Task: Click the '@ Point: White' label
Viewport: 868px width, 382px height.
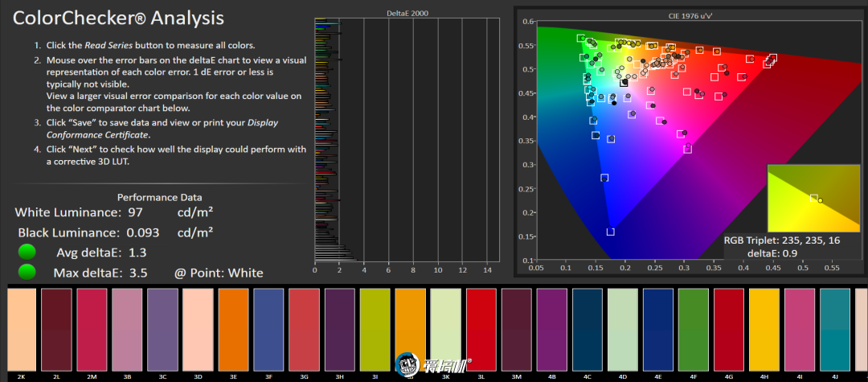Action: [219, 273]
